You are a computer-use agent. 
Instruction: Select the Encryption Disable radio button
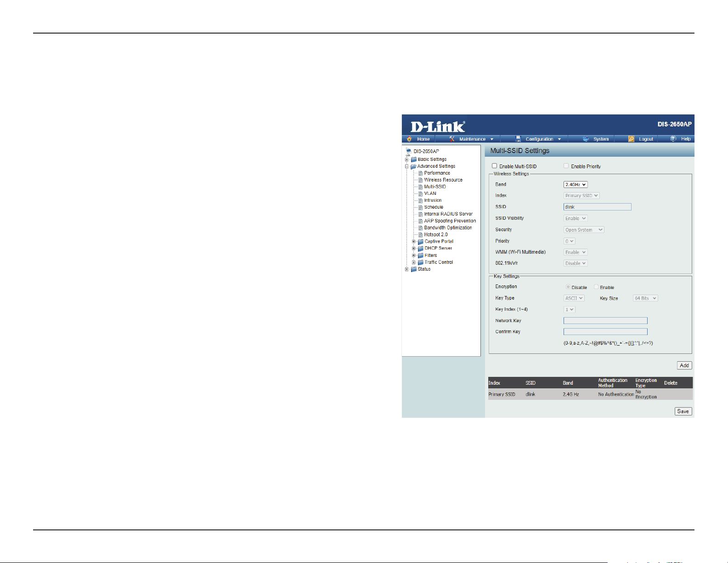coord(568,287)
